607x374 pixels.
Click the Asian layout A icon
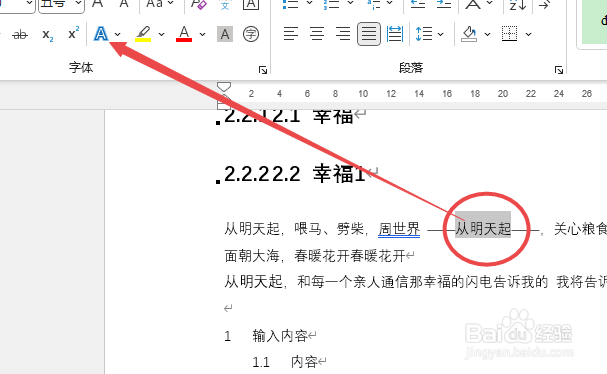(473, 4)
